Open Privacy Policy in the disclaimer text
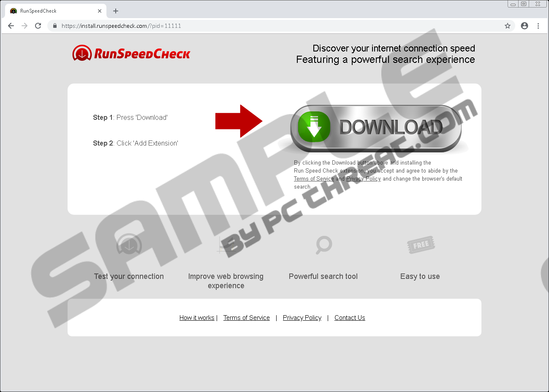549x392 pixels. coord(364,179)
